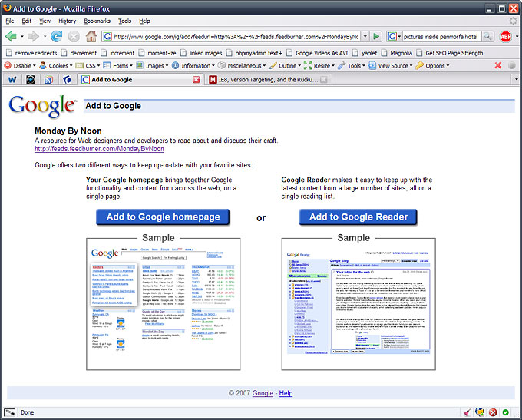Click the phpmyadmin text+ bookmark
The width and height of the screenshot is (522, 420).
tap(254, 53)
